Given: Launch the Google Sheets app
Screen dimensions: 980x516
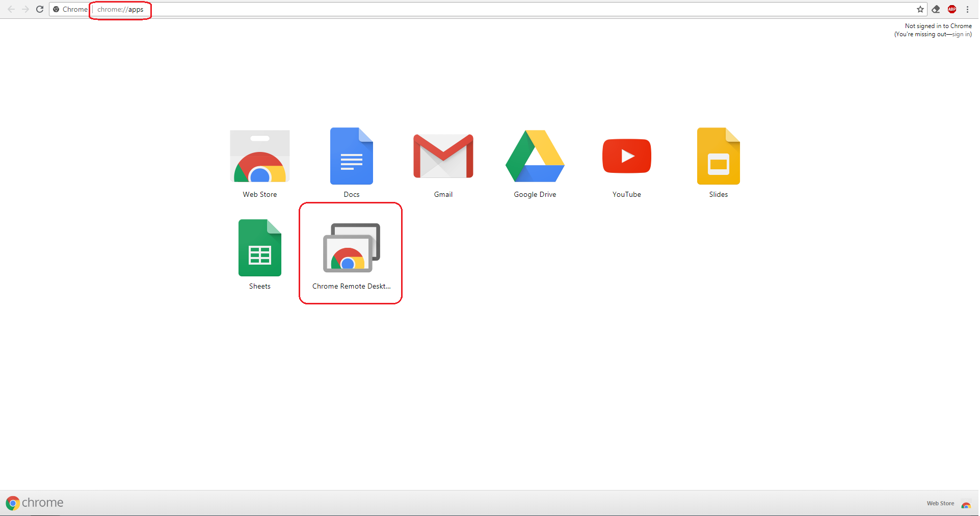Looking at the screenshot, I should point(259,248).
